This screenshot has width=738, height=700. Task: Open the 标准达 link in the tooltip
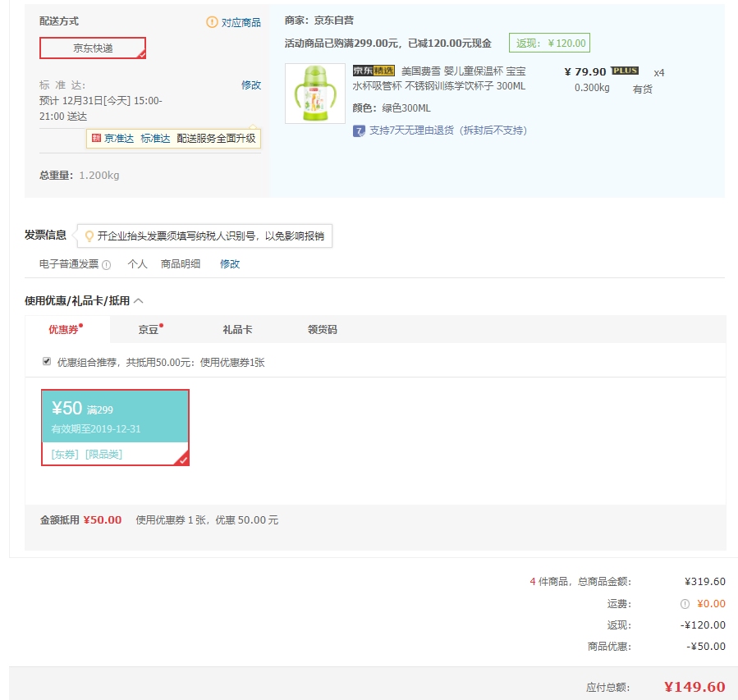click(155, 139)
